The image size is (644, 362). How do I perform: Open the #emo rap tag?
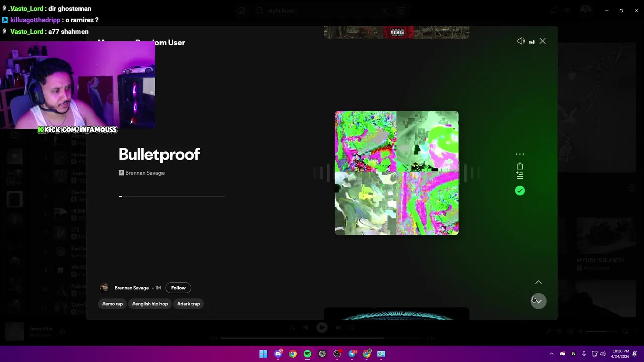112,304
